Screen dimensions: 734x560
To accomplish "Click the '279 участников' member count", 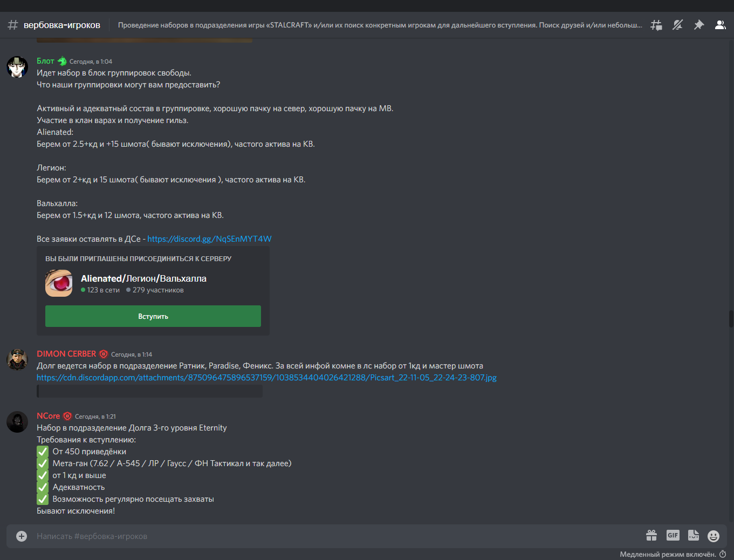I will point(155,290).
